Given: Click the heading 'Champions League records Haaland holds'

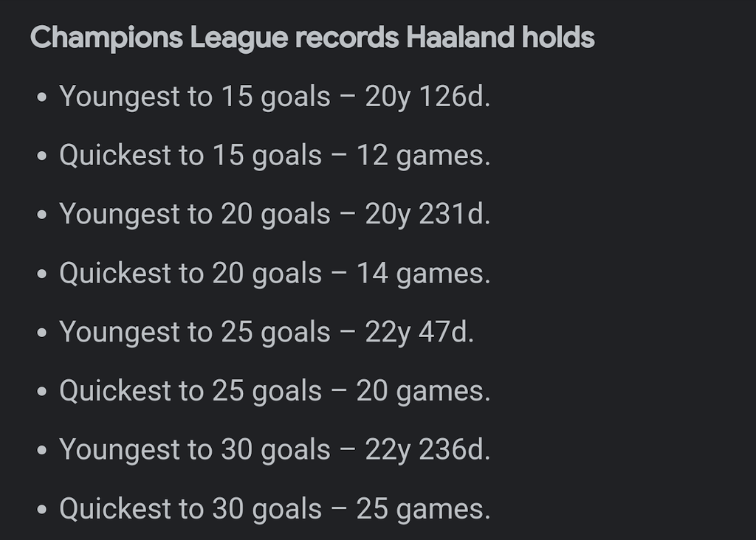Looking at the screenshot, I should (312, 38).
